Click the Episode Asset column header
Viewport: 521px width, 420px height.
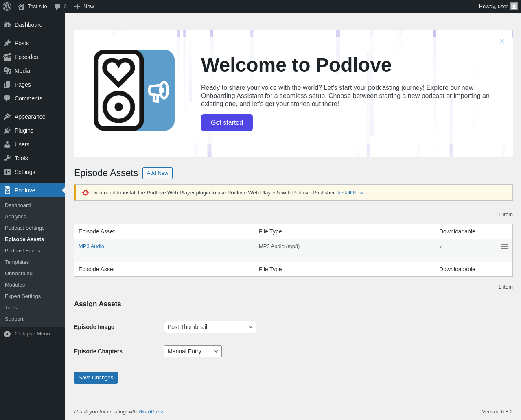(96, 231)
